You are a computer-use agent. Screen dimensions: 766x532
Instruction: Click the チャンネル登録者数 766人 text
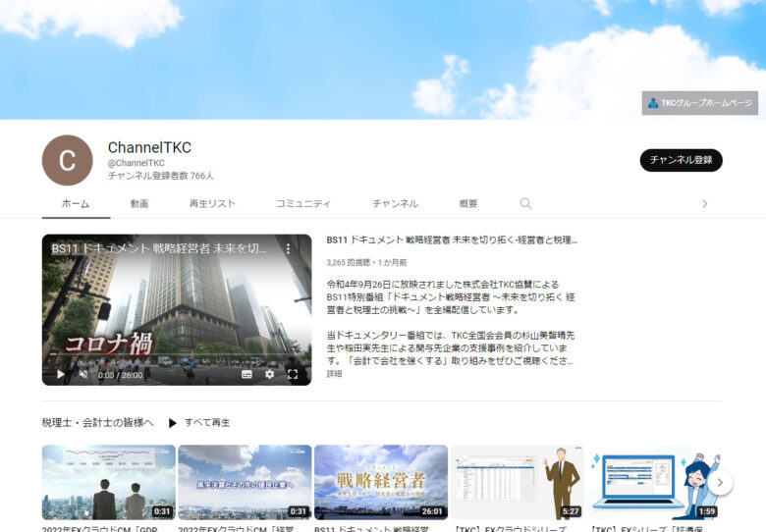point(161,176)
